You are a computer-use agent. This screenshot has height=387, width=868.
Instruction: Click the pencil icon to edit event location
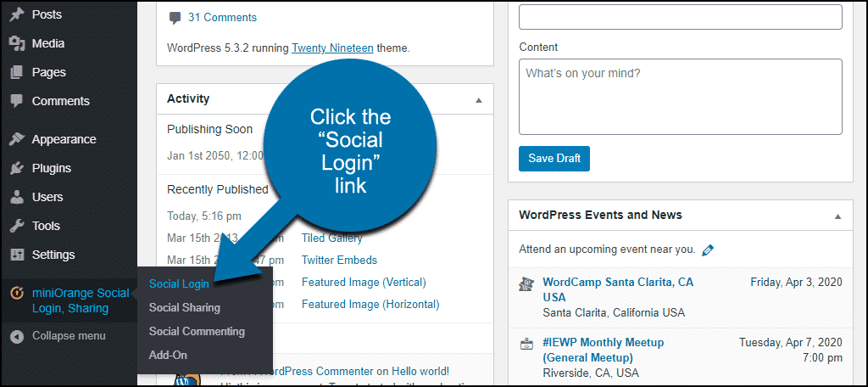(x=708, y=250)
